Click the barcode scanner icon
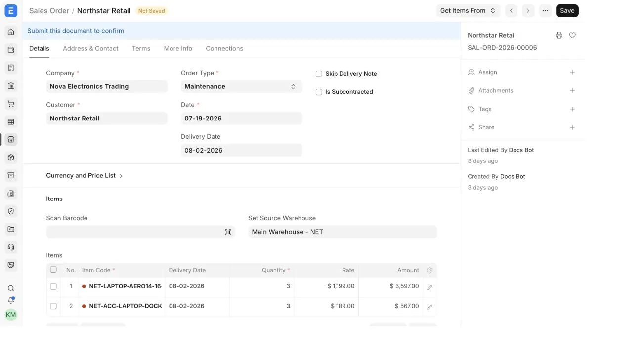This screenshot has height=359, width=644. coord(228,232)
